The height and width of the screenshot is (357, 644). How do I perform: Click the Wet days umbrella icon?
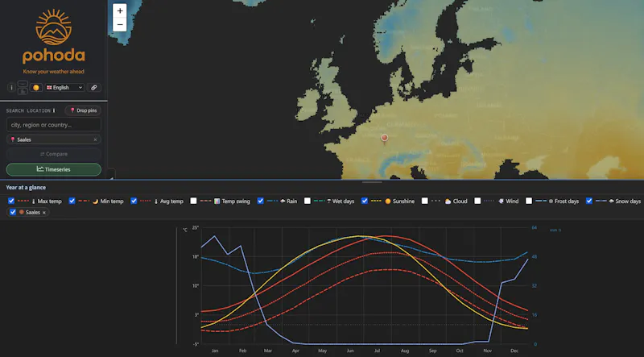(x=329, y=201)
